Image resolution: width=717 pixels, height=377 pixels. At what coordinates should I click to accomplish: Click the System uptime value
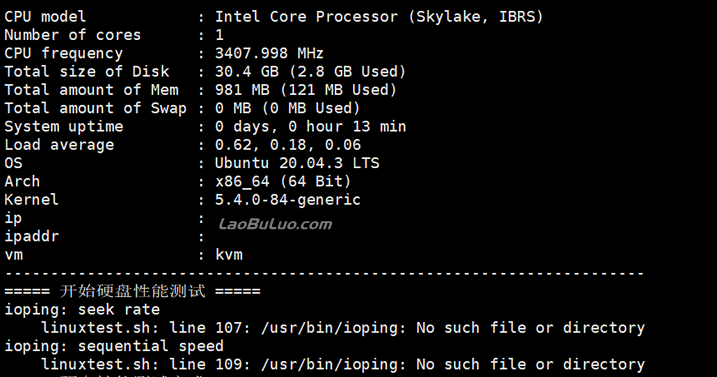(310, 126)
